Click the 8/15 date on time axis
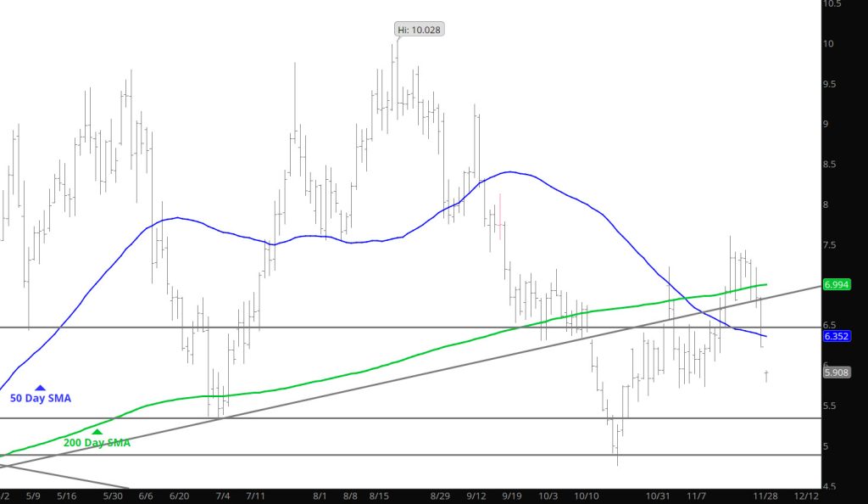Image resolution: width=868 pixels, height=504 pixels. tap(380, 496)
